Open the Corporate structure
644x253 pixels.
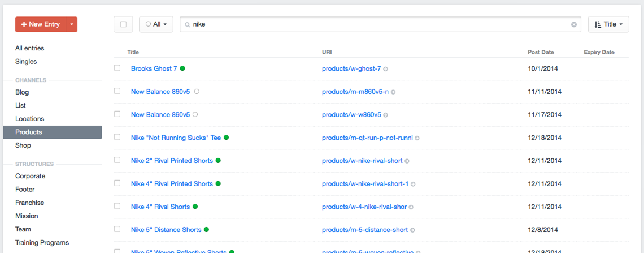[31, 175]
